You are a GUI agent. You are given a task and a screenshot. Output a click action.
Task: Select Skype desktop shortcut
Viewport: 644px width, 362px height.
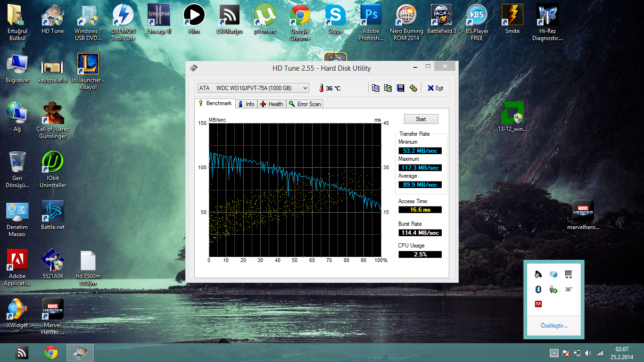pyautogui.click(x=335, y=19)
